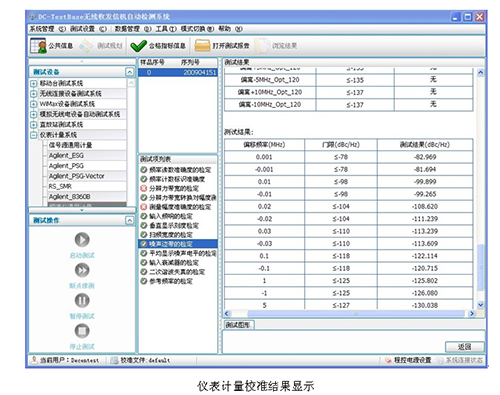Viewport: 500px width, 395px height.
Task: Click the pass icon of 频率读数准确度的检定
Action: (144, 170)
